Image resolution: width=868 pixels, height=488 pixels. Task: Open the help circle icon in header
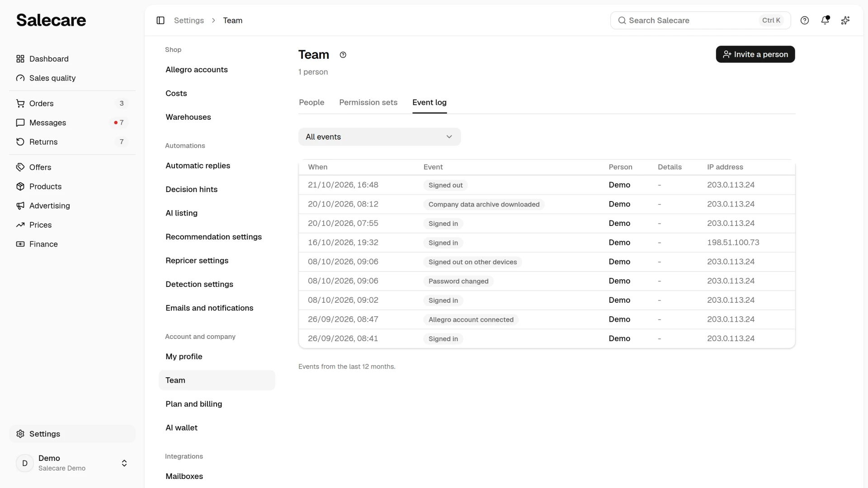pyautogui.click(x=805, y=20)
